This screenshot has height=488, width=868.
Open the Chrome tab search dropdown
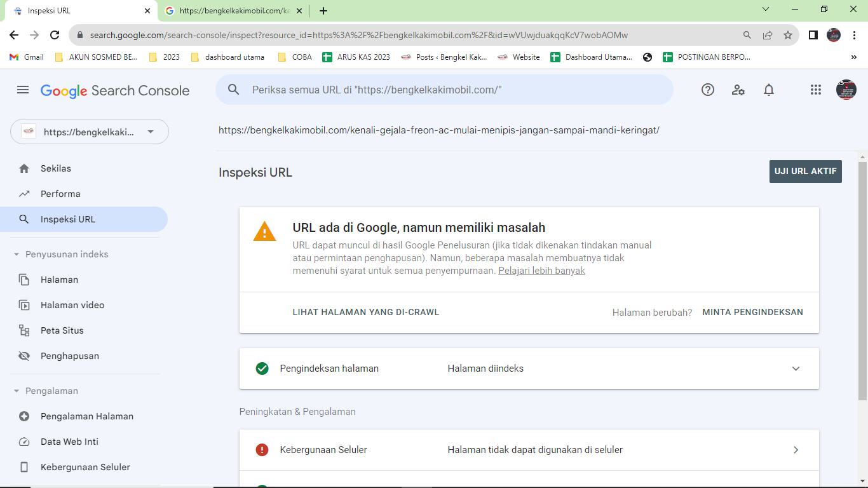[766, 10]
